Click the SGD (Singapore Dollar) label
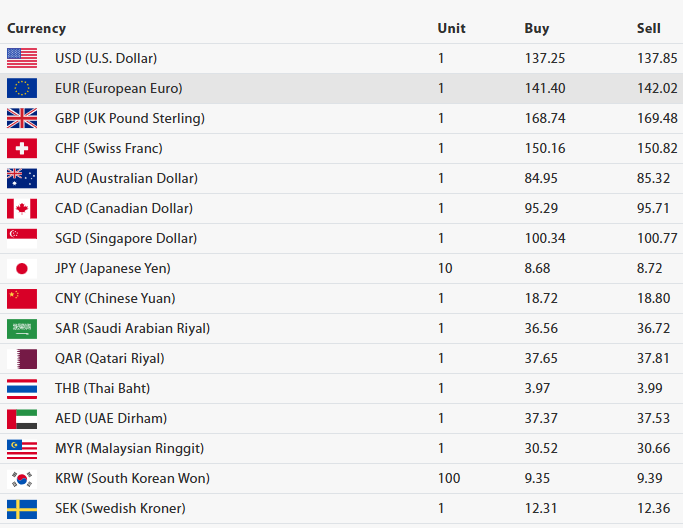Viewport: 683px width, 528px height. 126,238
